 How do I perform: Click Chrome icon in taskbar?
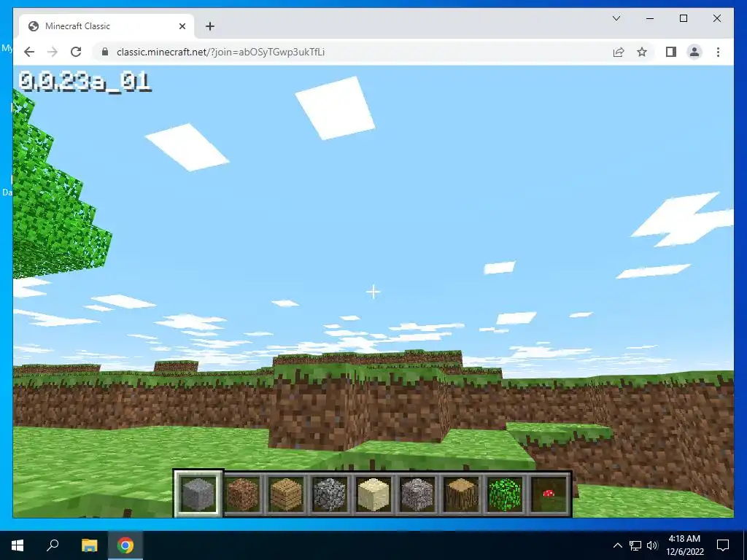click(125, 545)
